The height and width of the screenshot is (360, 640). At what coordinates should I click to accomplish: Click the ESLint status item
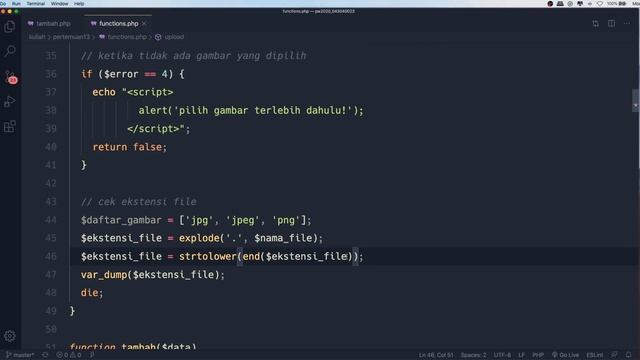click(x=595, y=355)
